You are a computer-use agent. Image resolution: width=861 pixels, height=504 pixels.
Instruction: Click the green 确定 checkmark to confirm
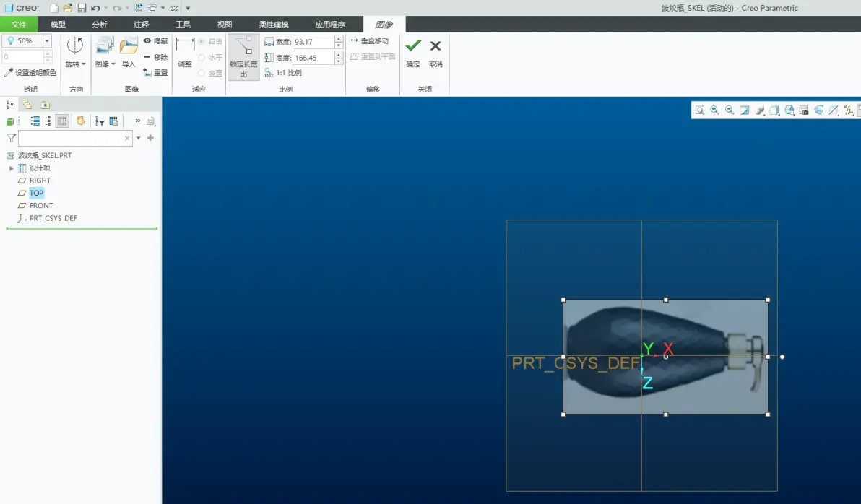point(413,47)
